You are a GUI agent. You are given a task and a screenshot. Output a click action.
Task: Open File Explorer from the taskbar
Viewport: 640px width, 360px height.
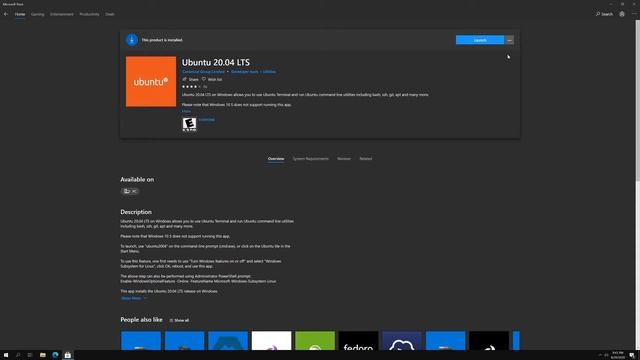coord(42,355)
